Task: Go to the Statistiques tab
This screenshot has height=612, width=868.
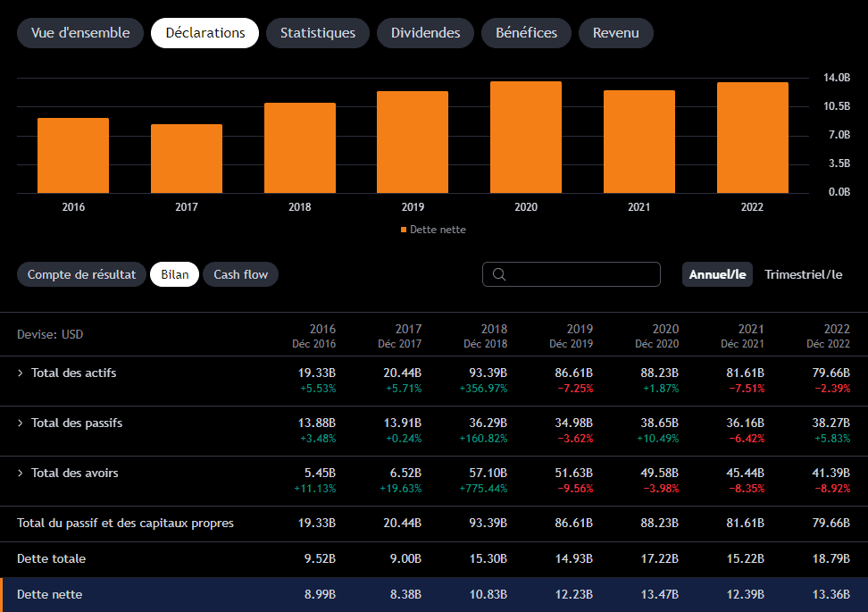Action: [x=318, y=33]
